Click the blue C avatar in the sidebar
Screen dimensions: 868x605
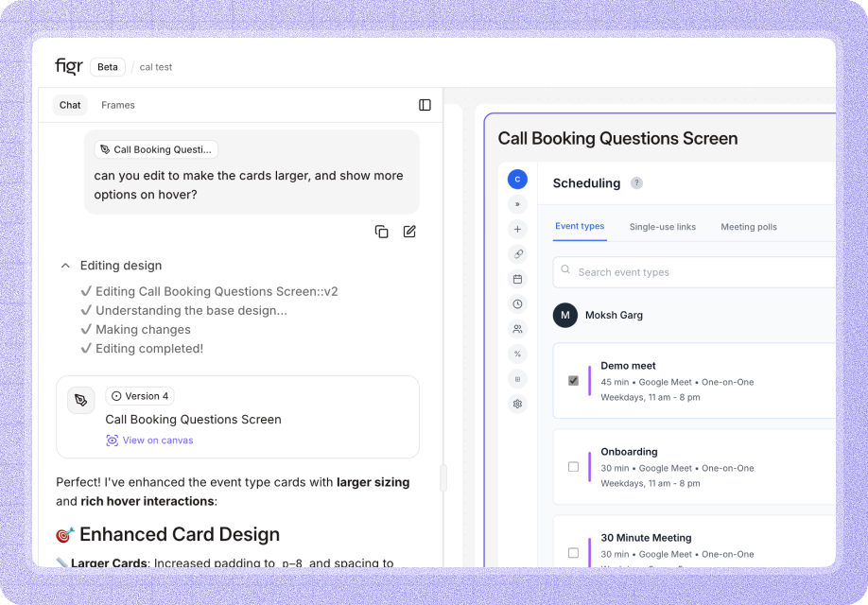pos(517,179)
